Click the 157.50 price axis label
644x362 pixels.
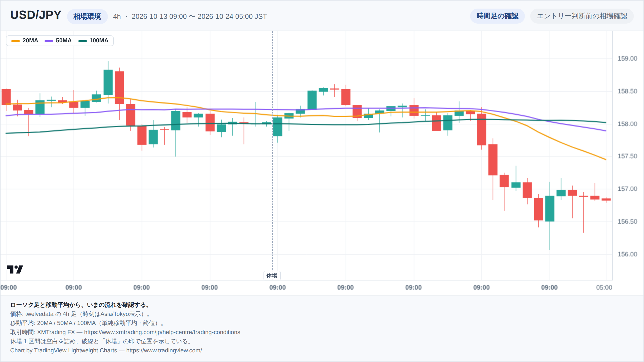(x=627, y=156)
